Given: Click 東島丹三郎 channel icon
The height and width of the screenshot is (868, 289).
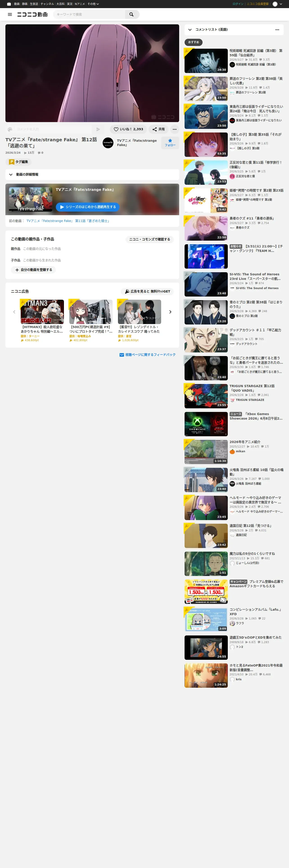Looking at the screenshot, I should pos(232,121).
